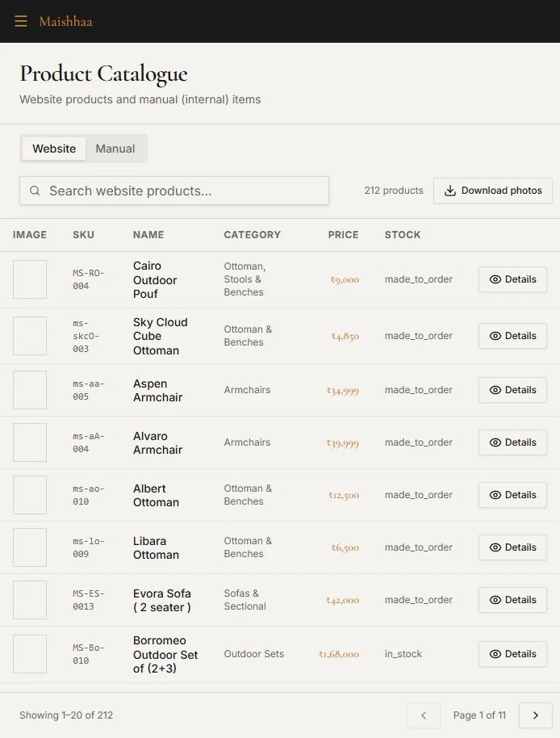Click the Outdoor Sets category cell
Screen dimensions: 560x738
[254, 654]
